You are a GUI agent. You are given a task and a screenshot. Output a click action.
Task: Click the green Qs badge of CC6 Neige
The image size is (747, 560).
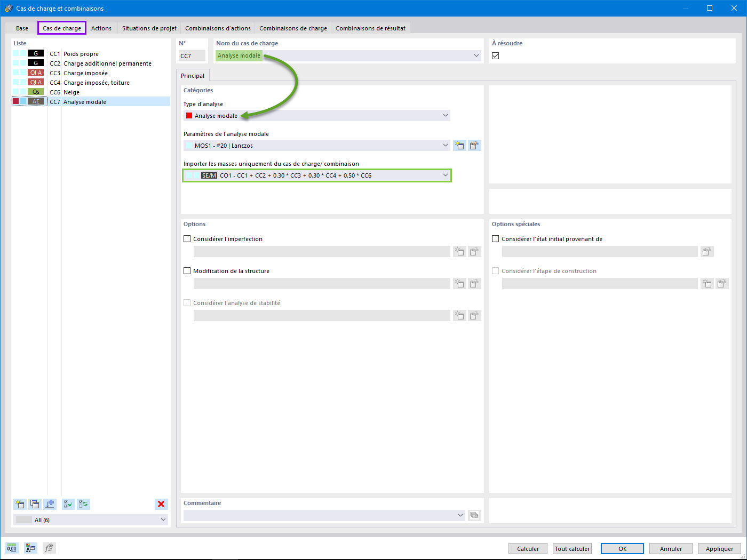click(x=36, y=92)
